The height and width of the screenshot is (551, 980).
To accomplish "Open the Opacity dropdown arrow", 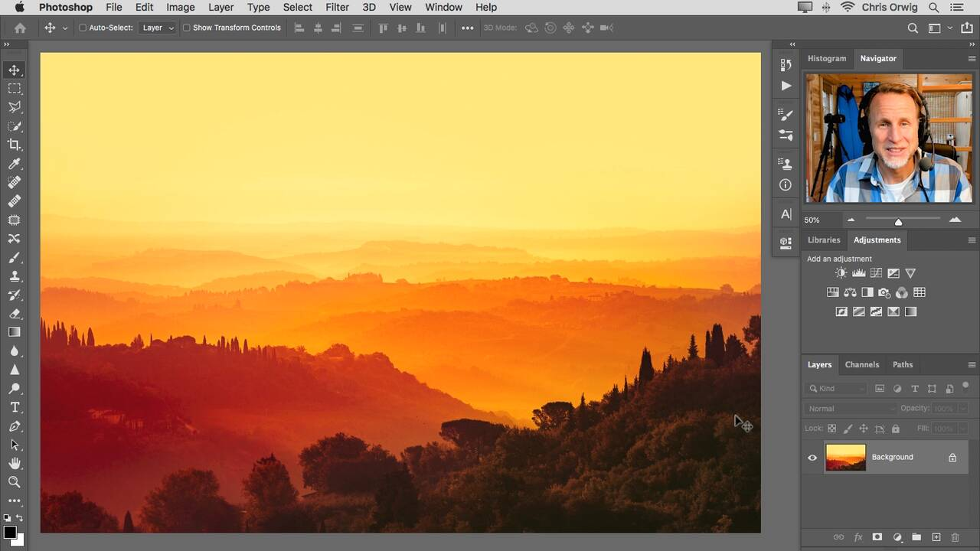I will [x=962, y=409].
